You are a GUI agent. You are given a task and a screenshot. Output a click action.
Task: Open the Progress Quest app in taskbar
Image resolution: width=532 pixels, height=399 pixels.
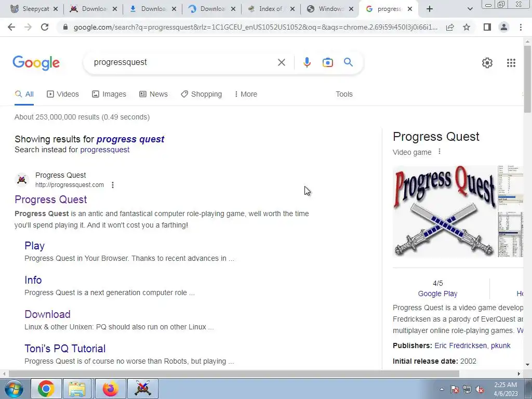click(143, 389)
